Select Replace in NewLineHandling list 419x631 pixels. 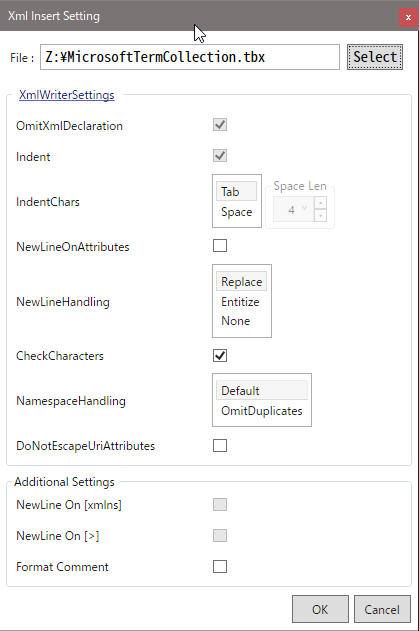[241, 281]
